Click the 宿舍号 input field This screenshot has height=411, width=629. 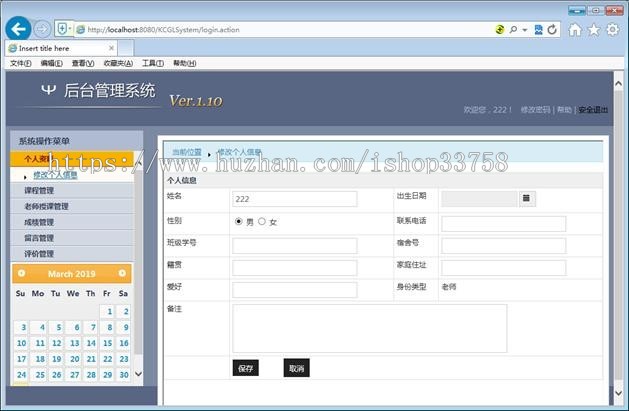click(503, 246)
